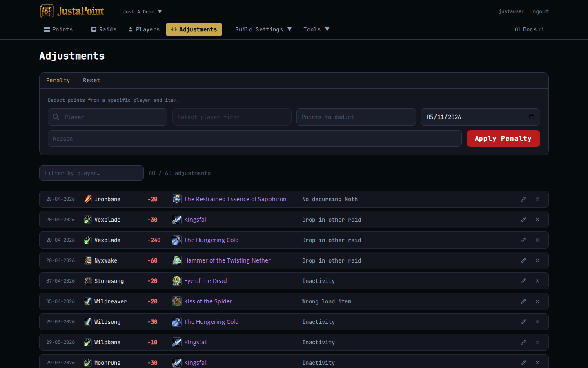588x368 pixels.
Task: Click the Wrong load item reason
Action: (327, 301)
